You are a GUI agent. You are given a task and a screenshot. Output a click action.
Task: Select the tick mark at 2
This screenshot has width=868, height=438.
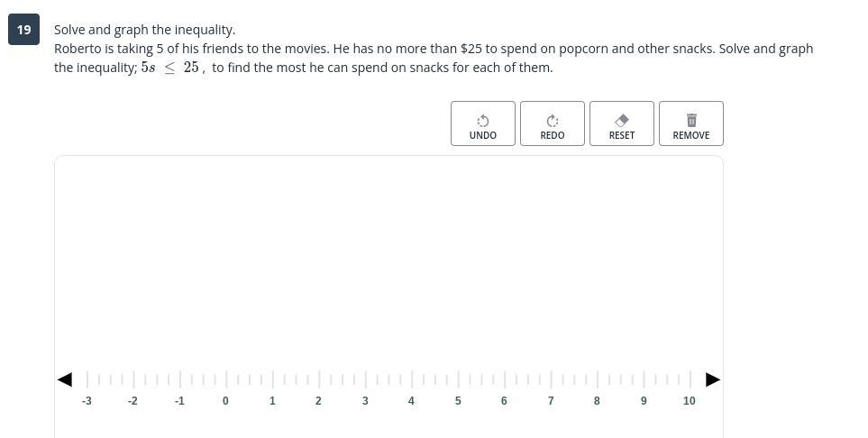(319, 379)
